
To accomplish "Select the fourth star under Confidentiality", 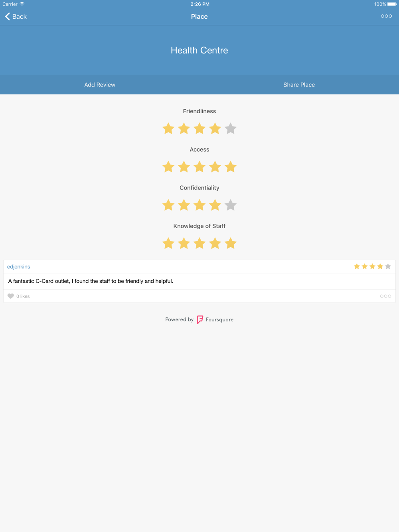I will (x=215, y=205).
